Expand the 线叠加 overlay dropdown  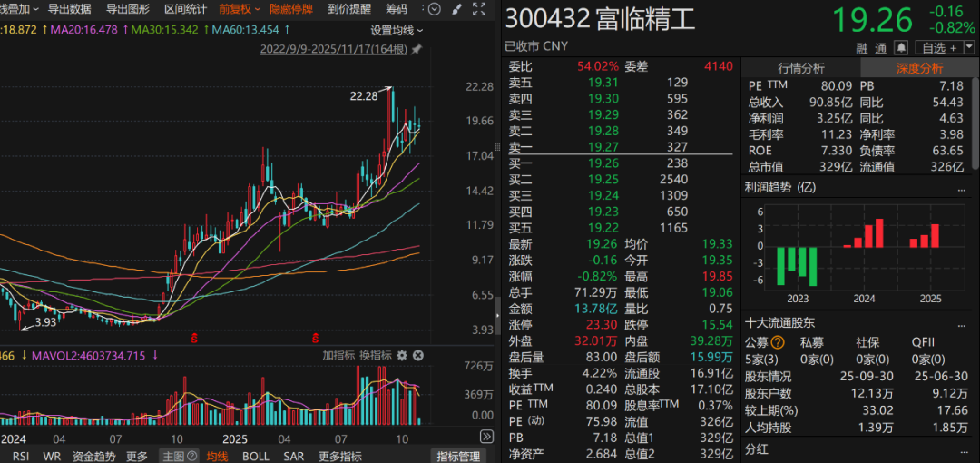point(19,9)
